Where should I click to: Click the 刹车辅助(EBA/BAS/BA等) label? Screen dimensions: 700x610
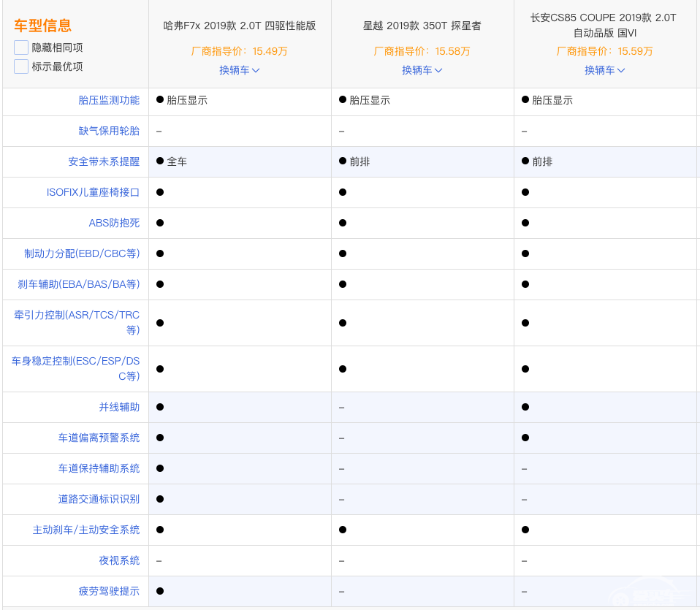pyautogui.click(x=79, y=284)
